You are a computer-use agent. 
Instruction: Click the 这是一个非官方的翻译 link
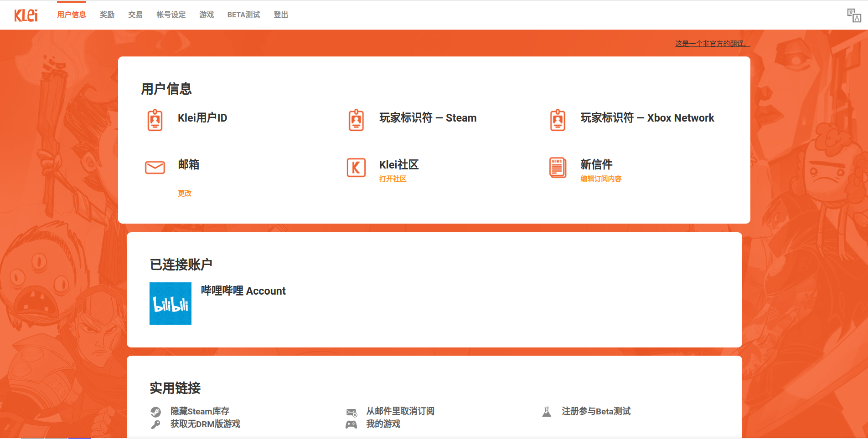click(x=712, y=43)
